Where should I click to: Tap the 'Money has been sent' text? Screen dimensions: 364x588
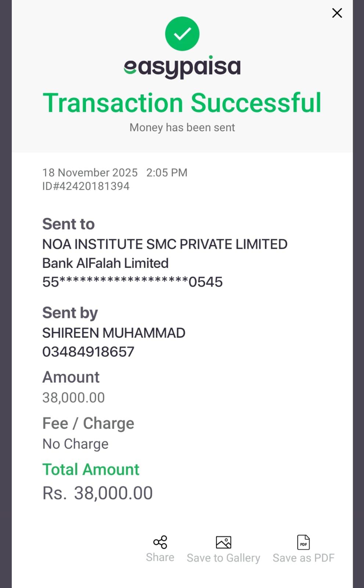coord(182,128)
